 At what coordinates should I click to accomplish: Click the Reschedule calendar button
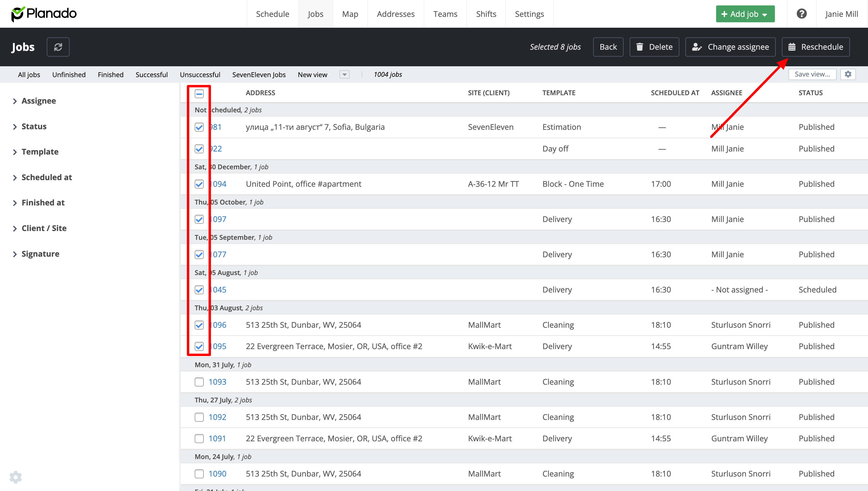[x=815, y=47]
